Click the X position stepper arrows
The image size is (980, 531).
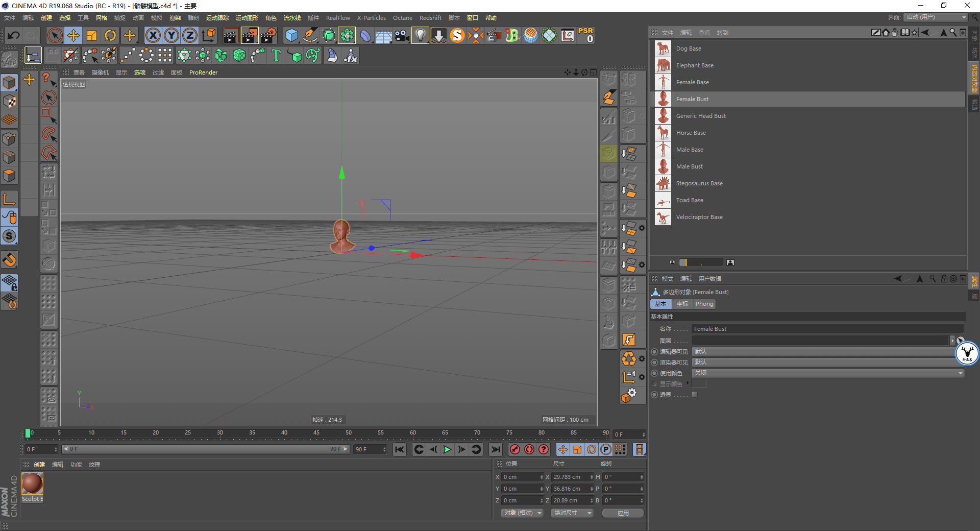pyautogui.click(x=542, y=477)
